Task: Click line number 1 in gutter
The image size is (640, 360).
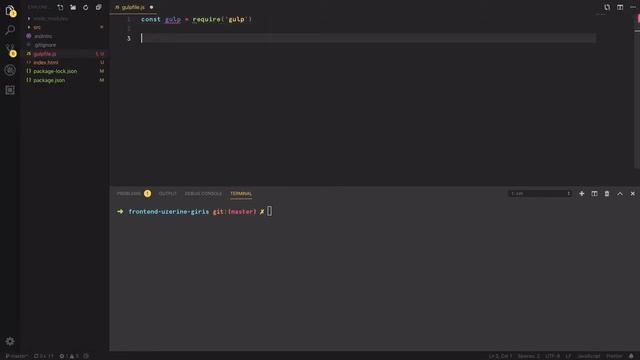Action: [x=129, y=19]
